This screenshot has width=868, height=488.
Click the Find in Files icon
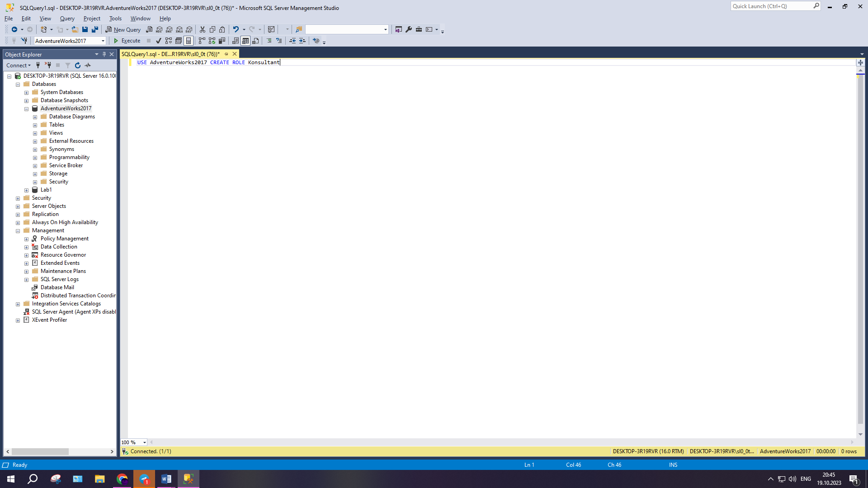pyautogui.click(x=299, y=29)
